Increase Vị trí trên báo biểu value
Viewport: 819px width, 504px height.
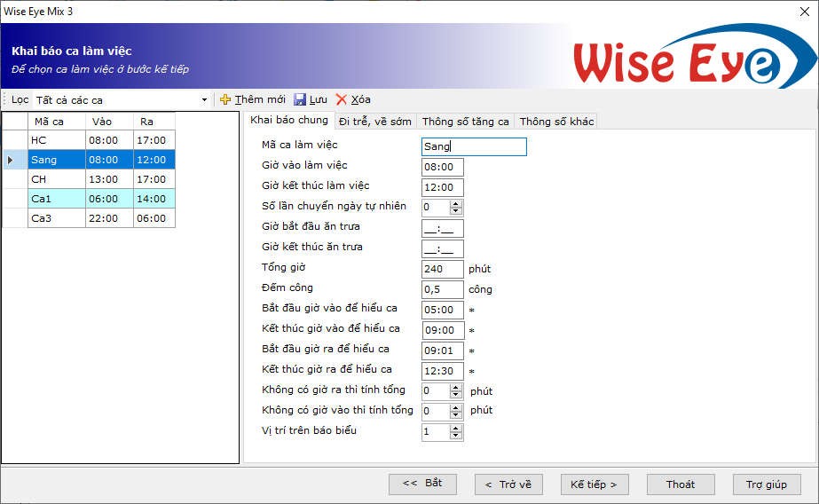pyautogui.click(x=456, y=429)
